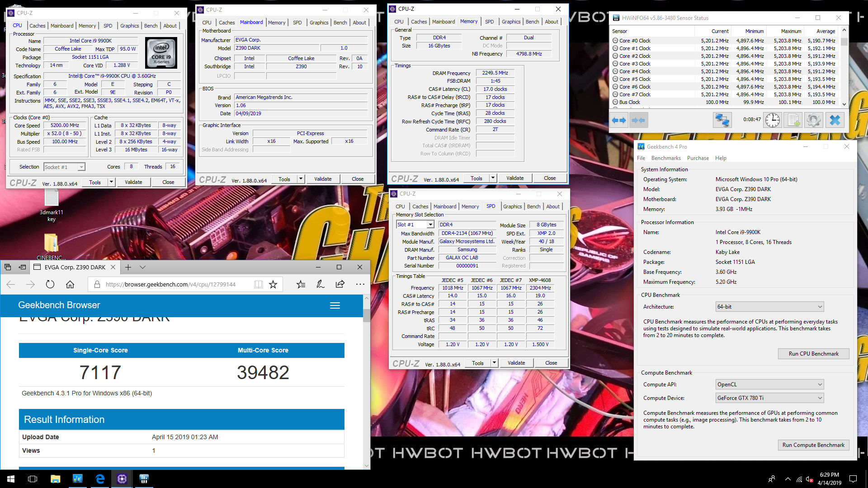Open Action Center notification icon

coord(853,479)
